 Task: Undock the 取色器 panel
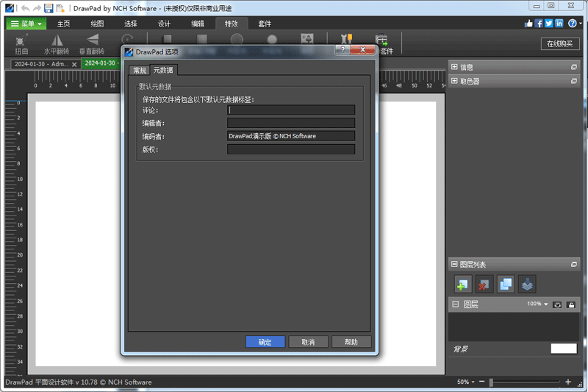point(574,81)
